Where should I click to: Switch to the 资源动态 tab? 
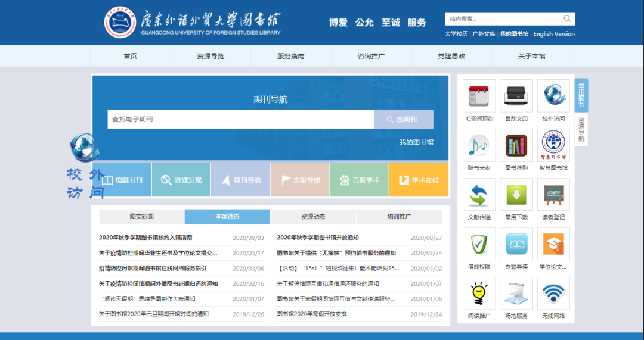click(313, 217)
